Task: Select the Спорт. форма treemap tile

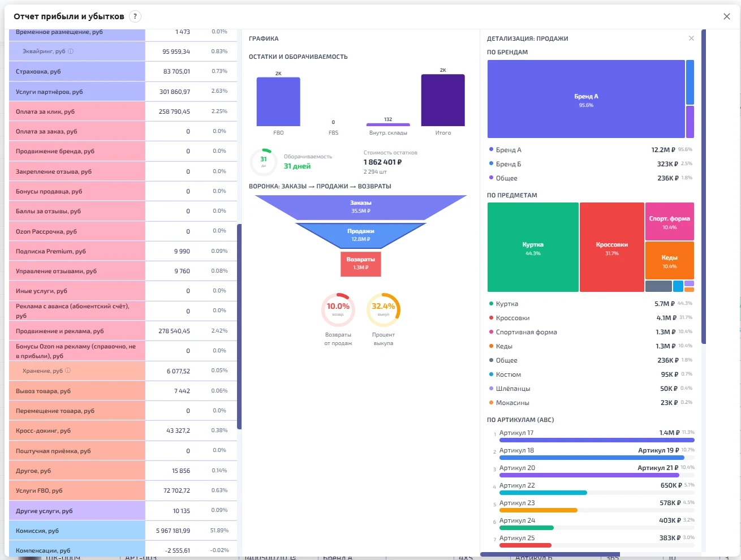Action: [x=670, y=221]
